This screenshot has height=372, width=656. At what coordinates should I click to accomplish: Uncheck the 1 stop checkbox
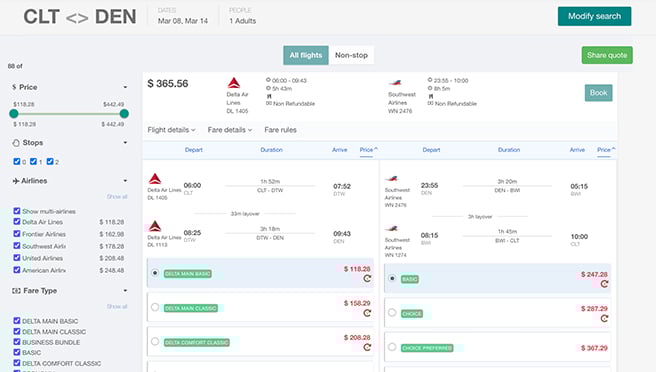(33, 161)
